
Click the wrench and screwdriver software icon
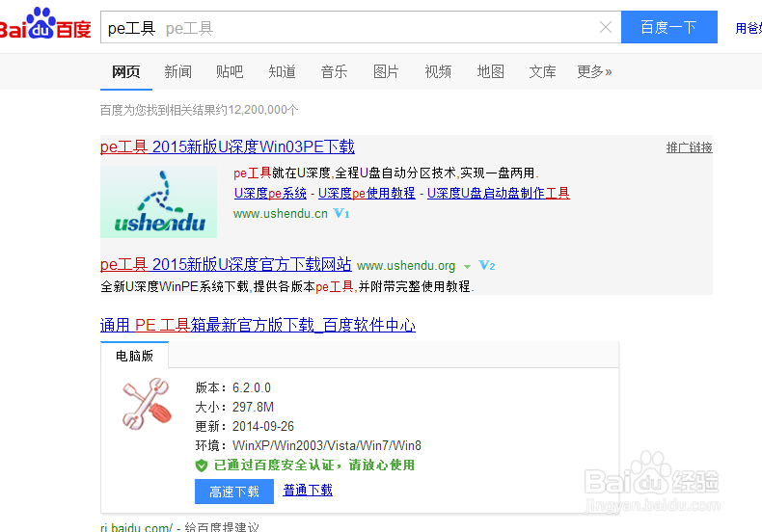point(147,404)
